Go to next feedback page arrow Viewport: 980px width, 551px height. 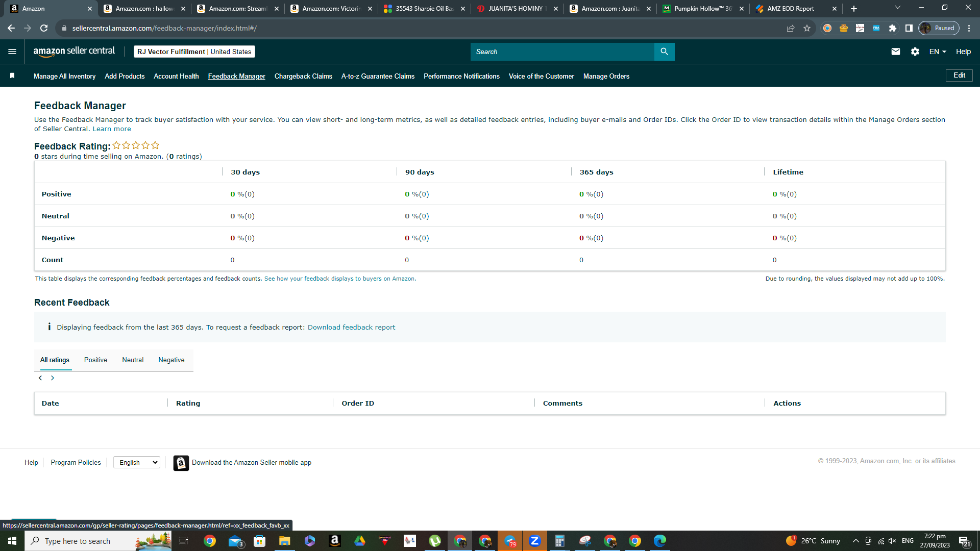pos(53,378)
